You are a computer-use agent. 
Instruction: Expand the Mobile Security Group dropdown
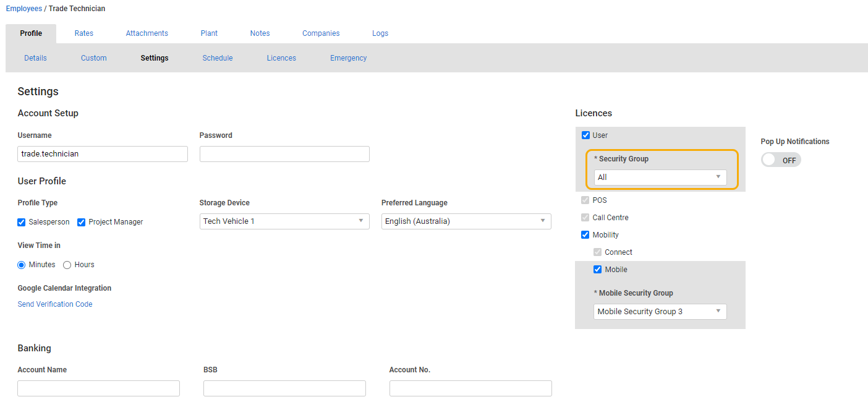[x=660, y=312]
